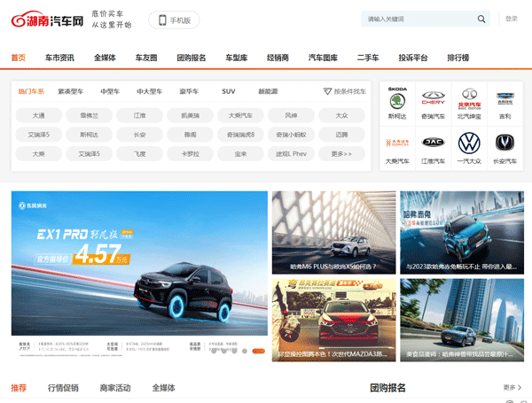
Task: Go to the 首页 nav item
Action: click(x=19, y=58)
